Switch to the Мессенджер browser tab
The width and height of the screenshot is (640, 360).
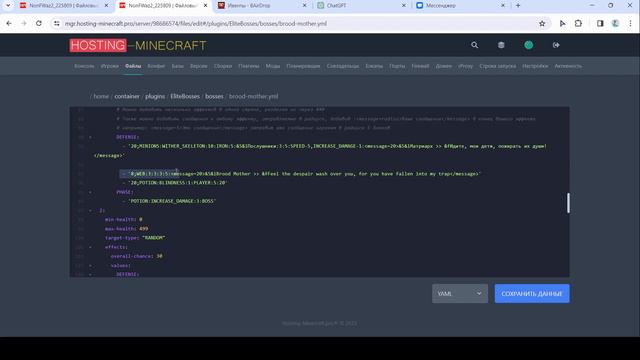[x=460, y=6]
